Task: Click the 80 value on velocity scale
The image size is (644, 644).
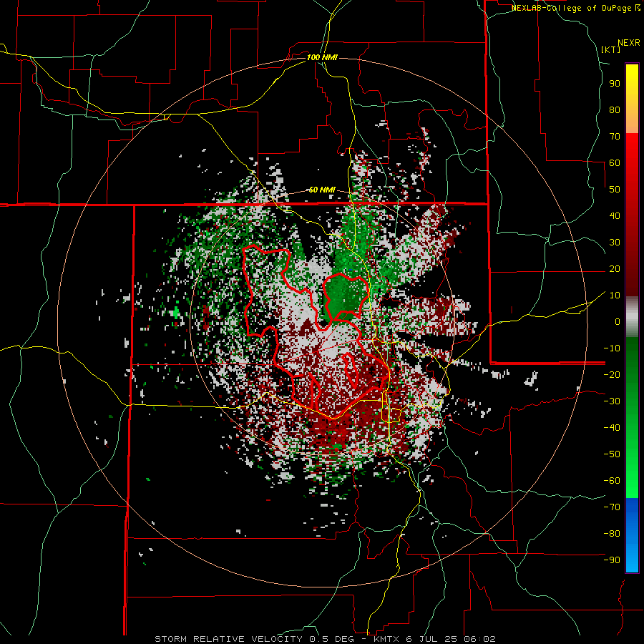Action: point(615,110)
